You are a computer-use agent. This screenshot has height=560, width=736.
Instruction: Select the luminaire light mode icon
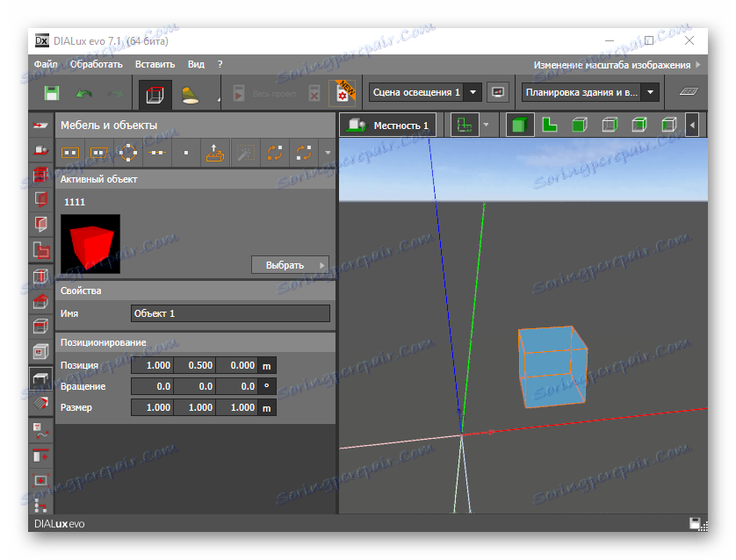coord(190,93)
